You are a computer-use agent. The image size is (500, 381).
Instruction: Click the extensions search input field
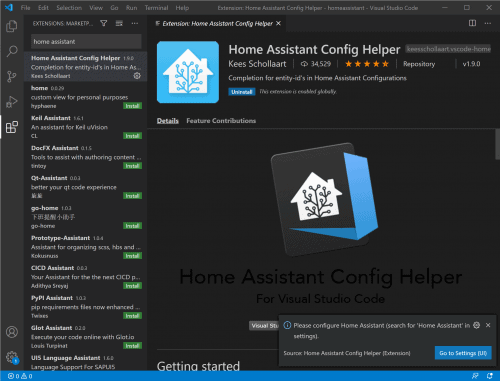[86, 42]
